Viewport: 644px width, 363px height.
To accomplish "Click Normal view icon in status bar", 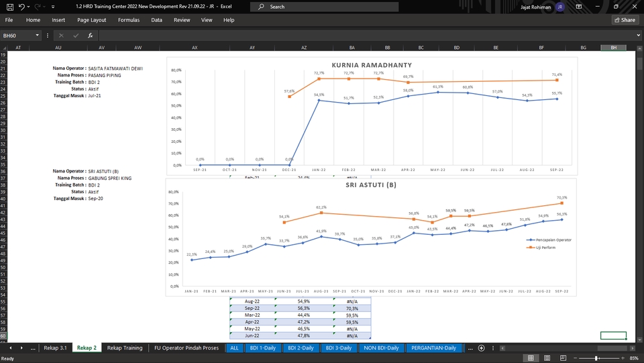I will click(531, 358).
